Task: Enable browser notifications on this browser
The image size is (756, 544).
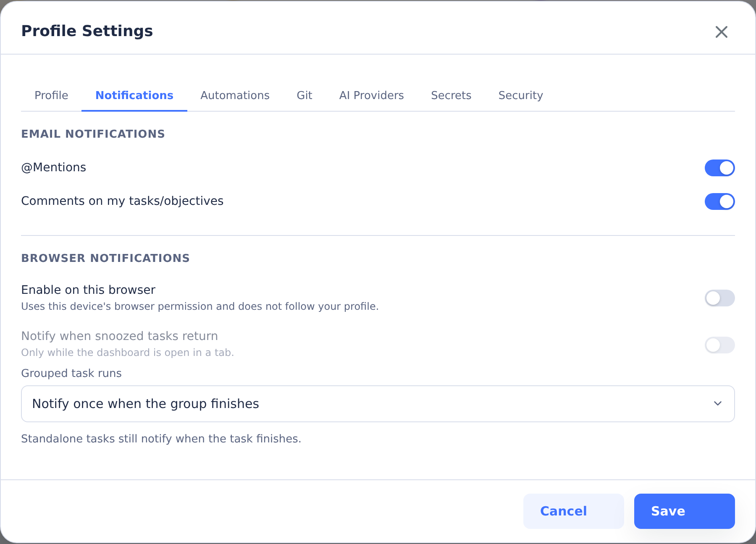Action: click(719, 298)
